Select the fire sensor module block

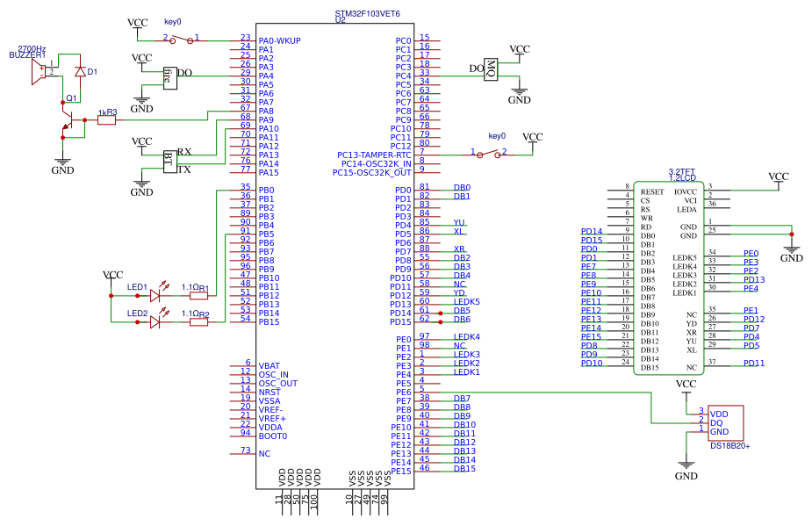click(x=169, y=78)
